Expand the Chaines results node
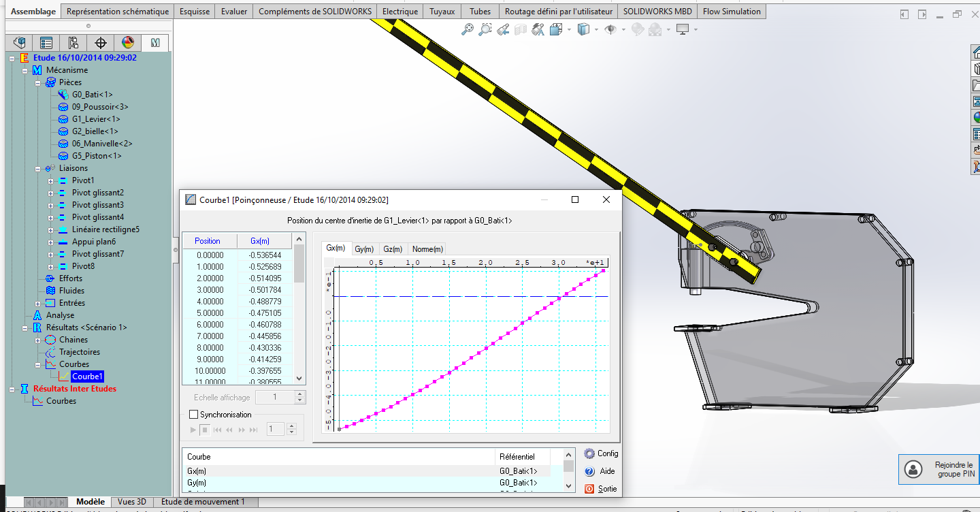The width and height of the screenshot is (980, 512). point(38,340)
